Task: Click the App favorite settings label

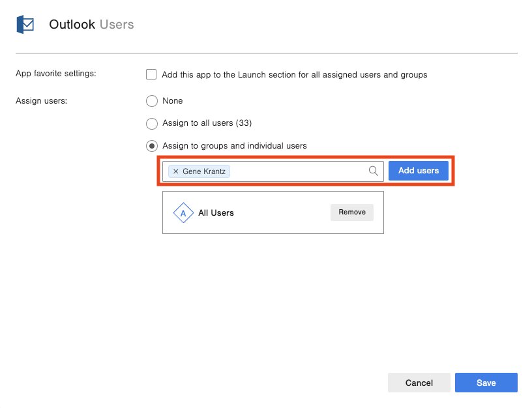Action: pyautogui.click(x=56, y=73)
